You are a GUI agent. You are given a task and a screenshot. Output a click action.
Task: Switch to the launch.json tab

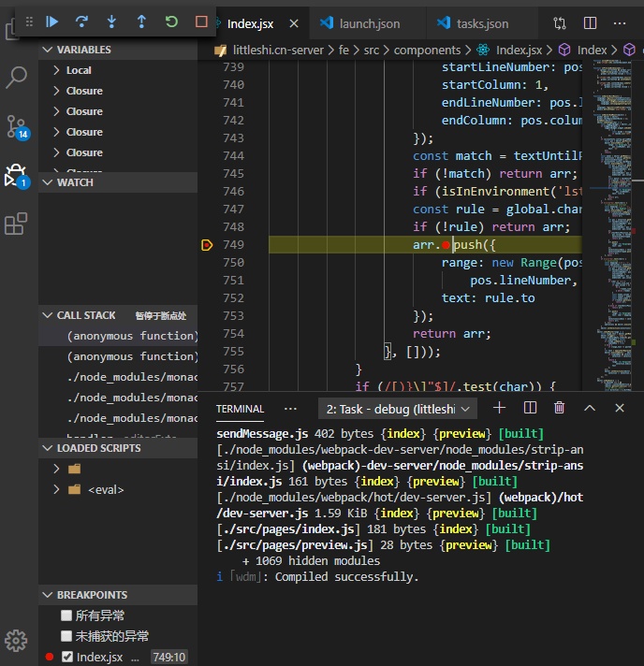coord(369,23)
